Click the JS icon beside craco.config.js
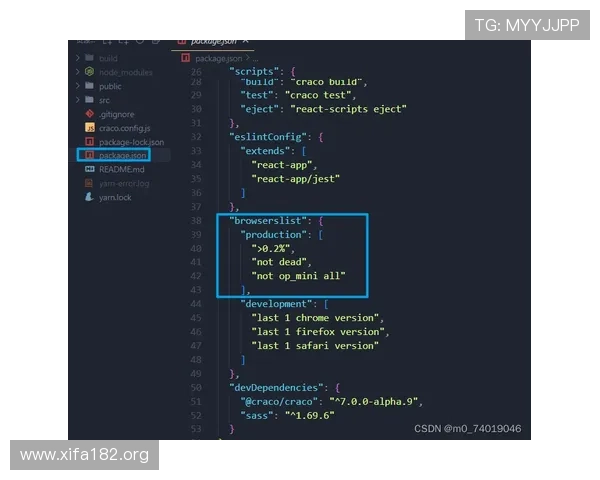 point(90,129)
